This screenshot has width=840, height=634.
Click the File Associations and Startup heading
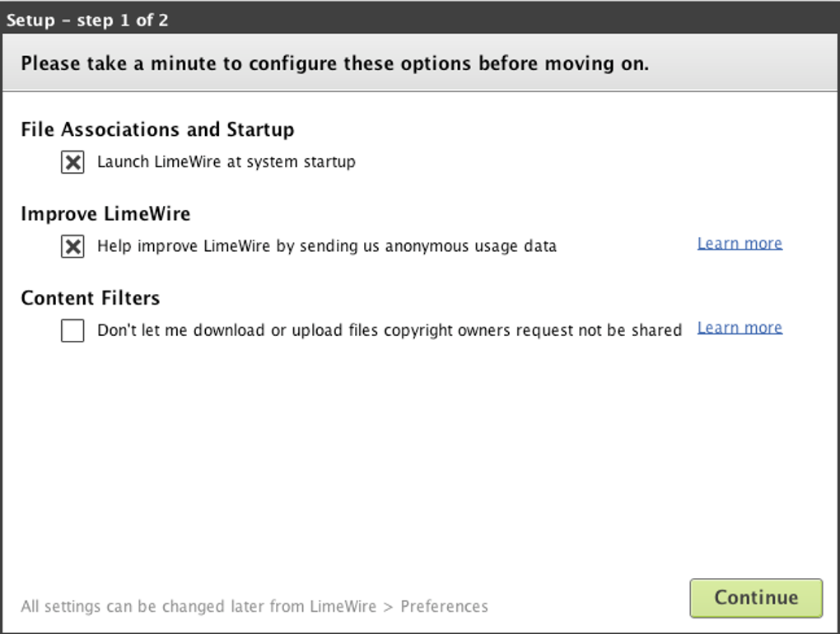pyautogui.click(x=157, y=130)
